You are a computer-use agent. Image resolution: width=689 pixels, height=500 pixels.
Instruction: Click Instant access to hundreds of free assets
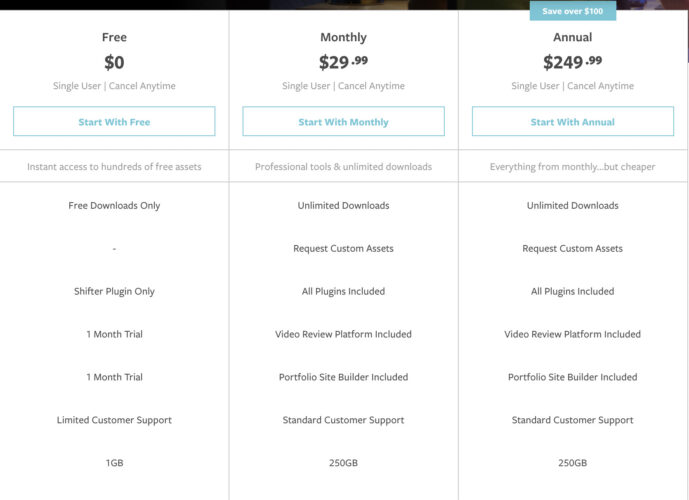coord(114,167)
